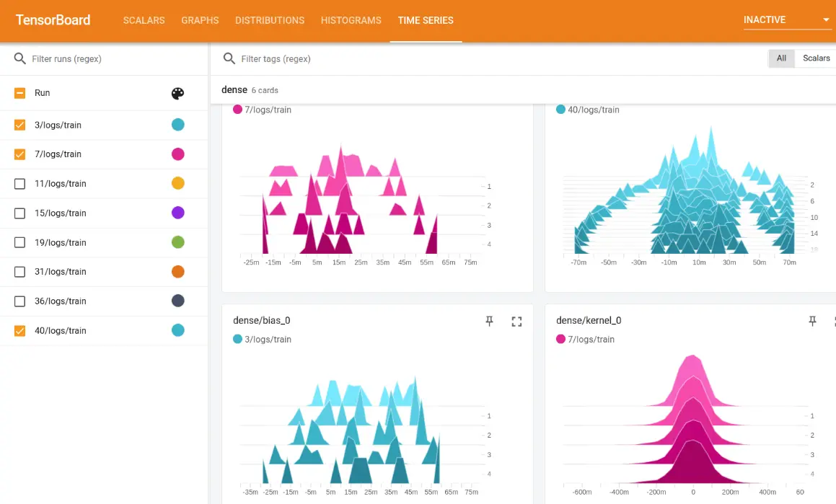Click the TensorBoard logo
The height and width of the screenshot is (504, 836).
52,20
